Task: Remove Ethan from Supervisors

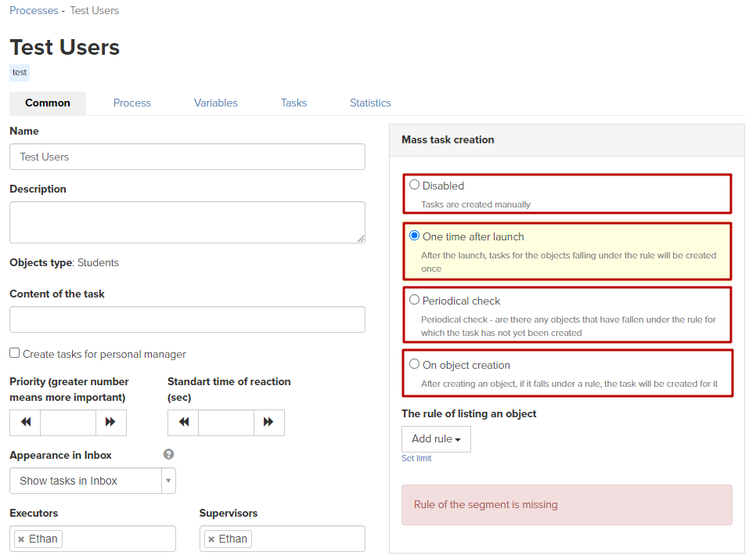Action: pos(211,539)
